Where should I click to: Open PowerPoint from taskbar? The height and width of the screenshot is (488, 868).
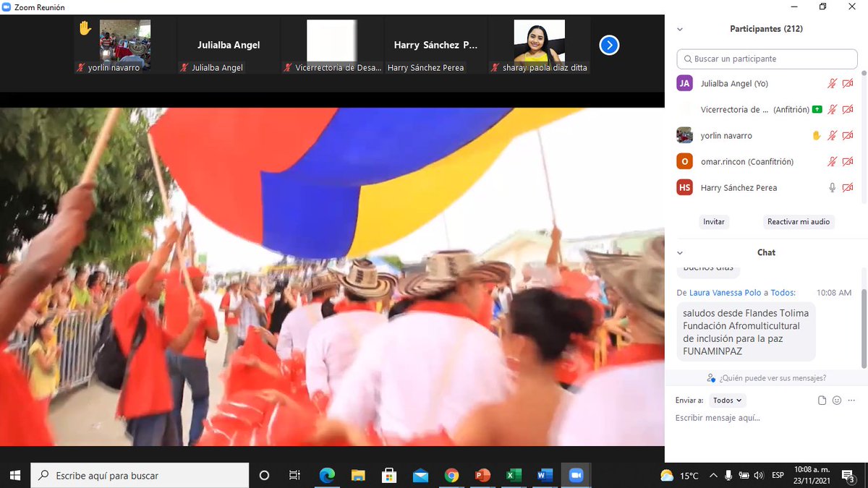[x=482, y=475]
